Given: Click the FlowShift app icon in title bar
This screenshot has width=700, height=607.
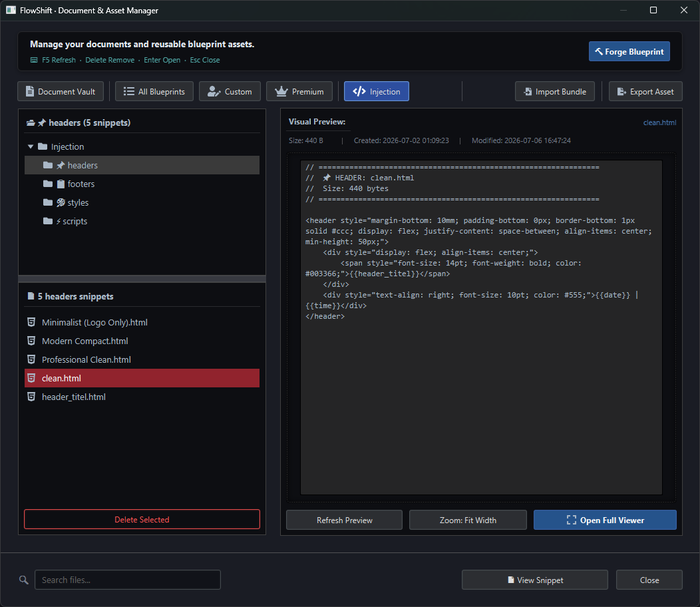Looking at the screenshot, I should [x=11, y=10].
